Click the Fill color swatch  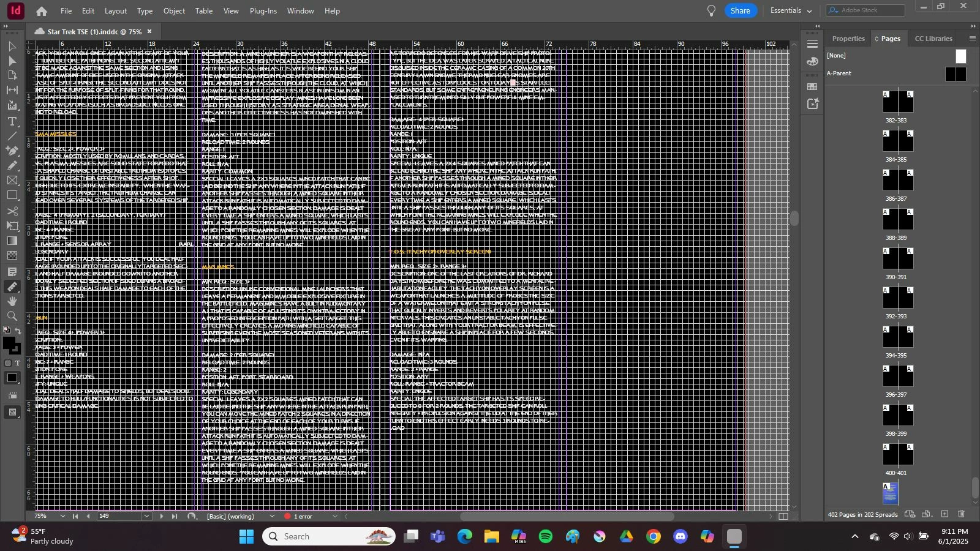9,343
